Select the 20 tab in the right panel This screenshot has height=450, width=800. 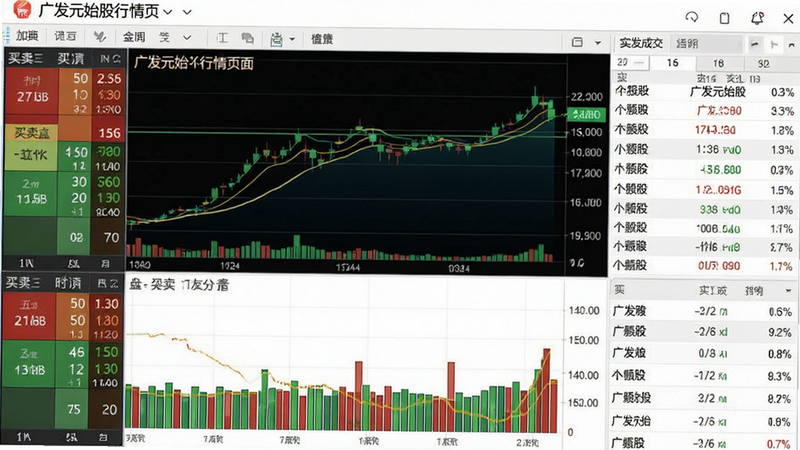tap(622, 62)
